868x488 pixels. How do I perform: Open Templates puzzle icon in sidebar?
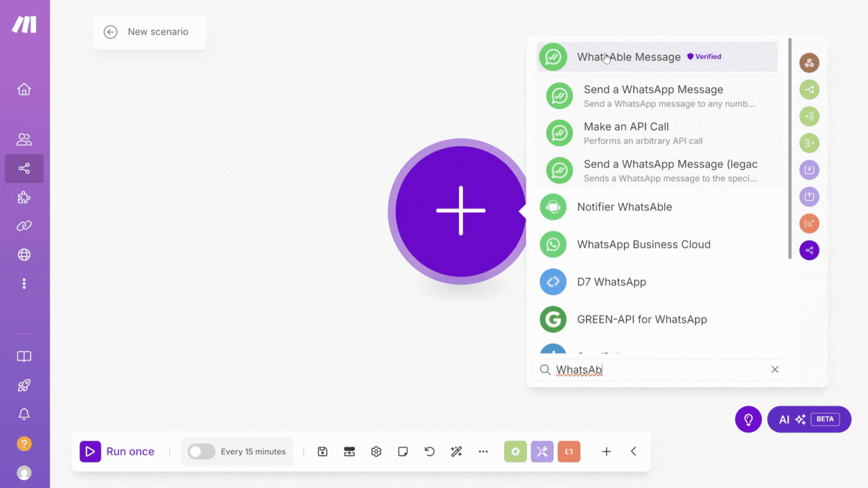point(24,197)
